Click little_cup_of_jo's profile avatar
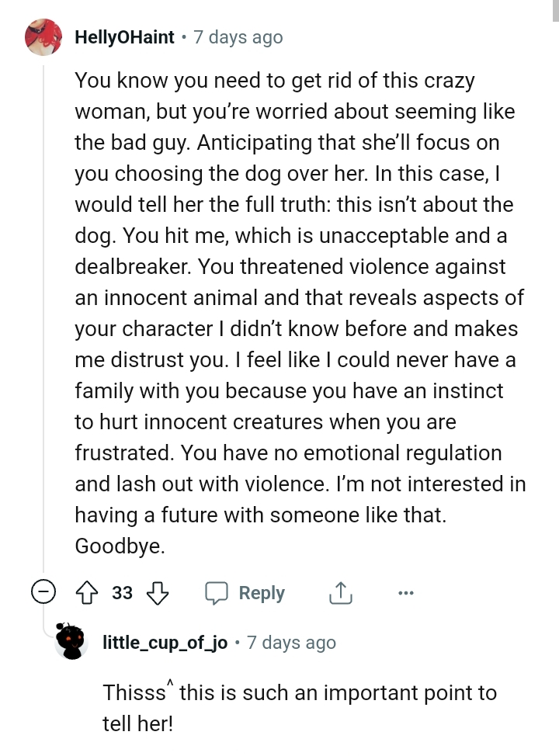The width and height of the screenshot is (559, 756). pyautogui.click(x=71, y=642)
